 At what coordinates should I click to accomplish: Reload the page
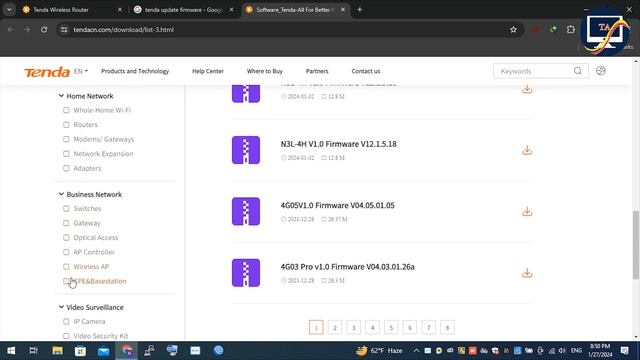pyautogui.click(x=44, y=29)
